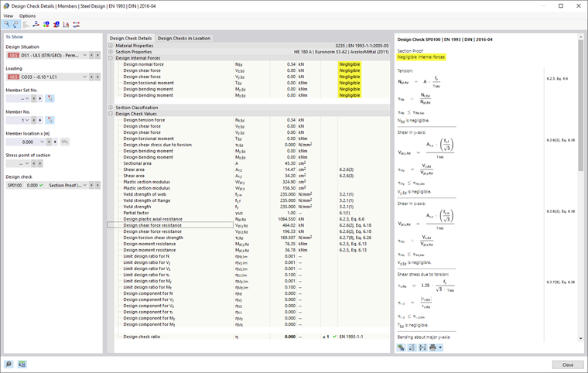588x373 pixels.
Task: Expand the Material Properties node
Action: (x=111, y=46)
